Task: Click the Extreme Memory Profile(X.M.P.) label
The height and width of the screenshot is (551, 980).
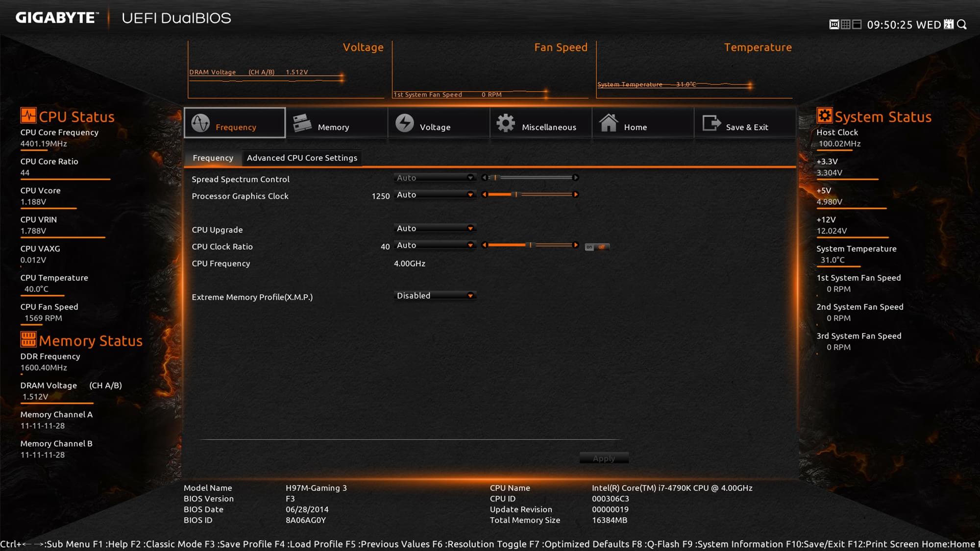Action: pos(252,297)
